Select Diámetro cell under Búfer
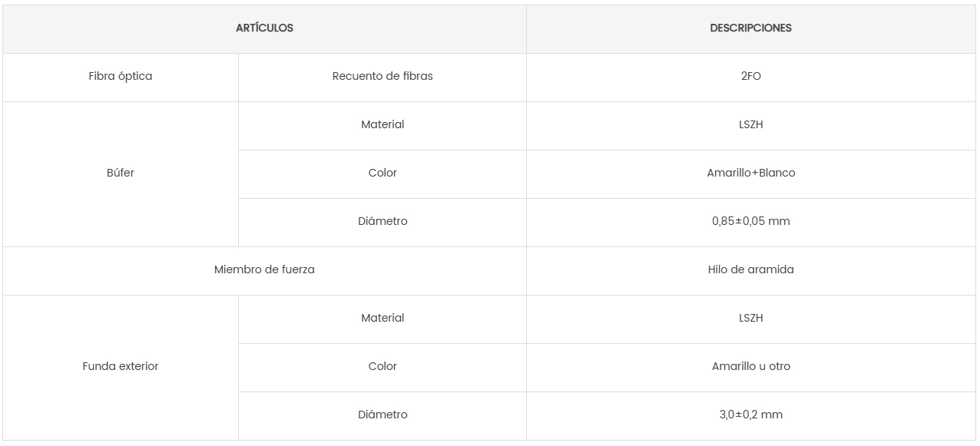 pyautogui.click(x=382, y=222)
